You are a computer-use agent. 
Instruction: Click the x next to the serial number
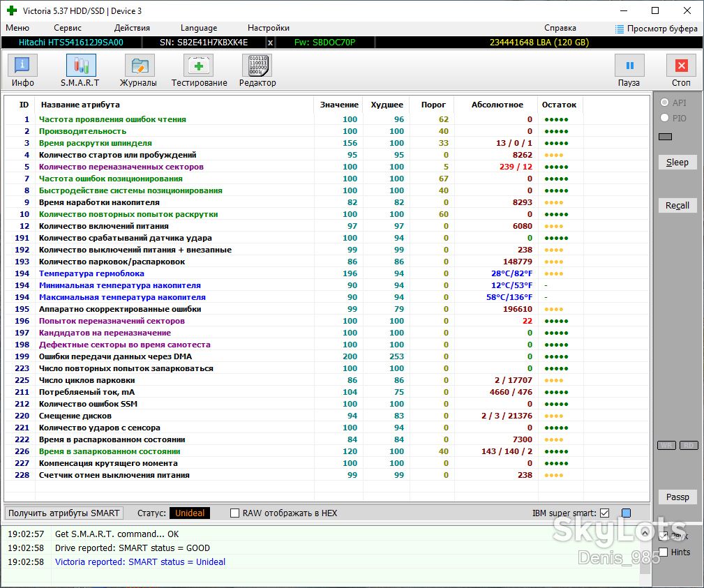tap(270, 43)
